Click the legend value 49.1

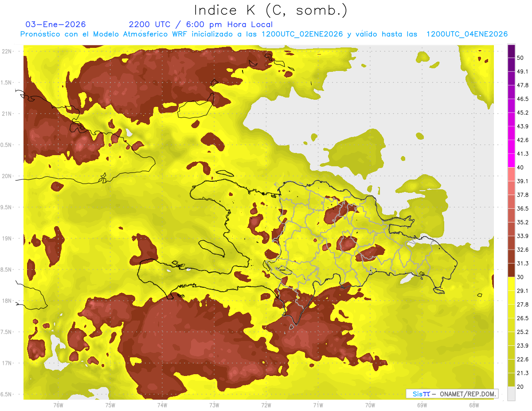coord(523,71)
